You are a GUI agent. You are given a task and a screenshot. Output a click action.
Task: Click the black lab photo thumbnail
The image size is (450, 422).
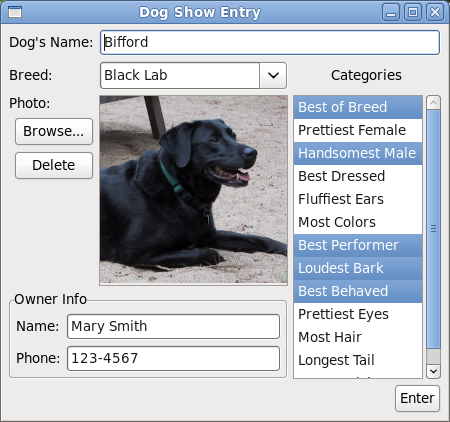pos(193,190)
